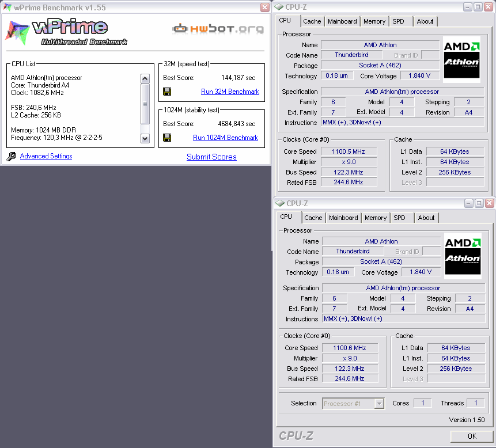The width and height of the screenshot is (496, 448).
Task: Open About tab in upper CPU-Z
Action: pos(425,21)
